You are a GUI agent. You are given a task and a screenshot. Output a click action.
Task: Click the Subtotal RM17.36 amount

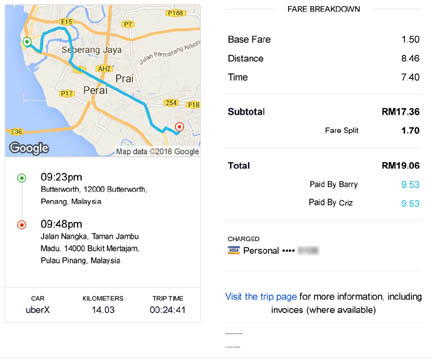pyautogui.click(x=400, y=112)
